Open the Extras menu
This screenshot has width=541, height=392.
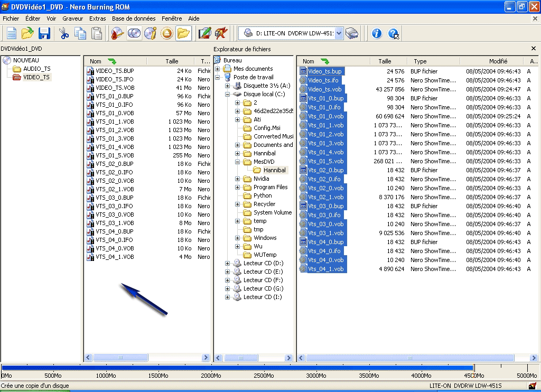click(98, 18)
